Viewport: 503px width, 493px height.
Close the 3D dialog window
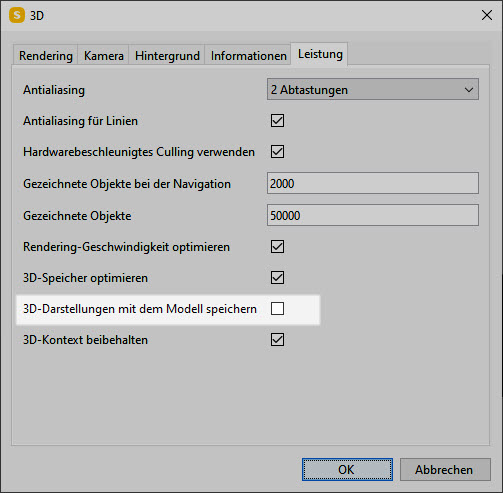(487, 15)
